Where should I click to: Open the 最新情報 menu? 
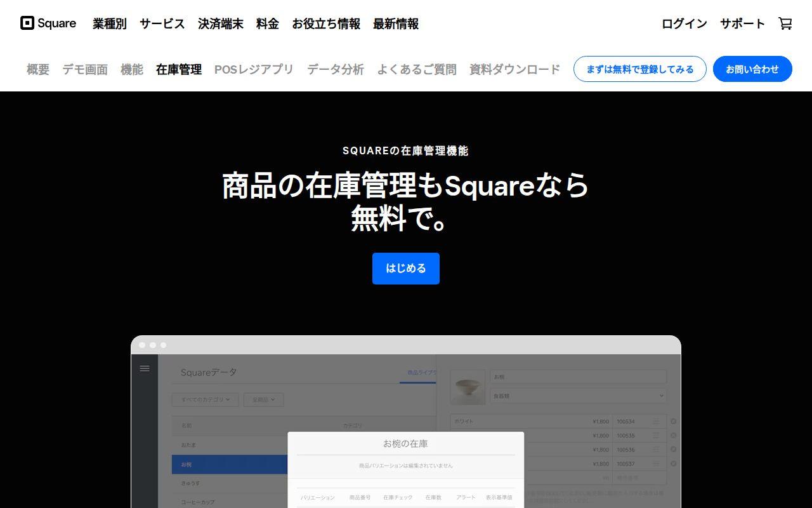pos(396,23)
